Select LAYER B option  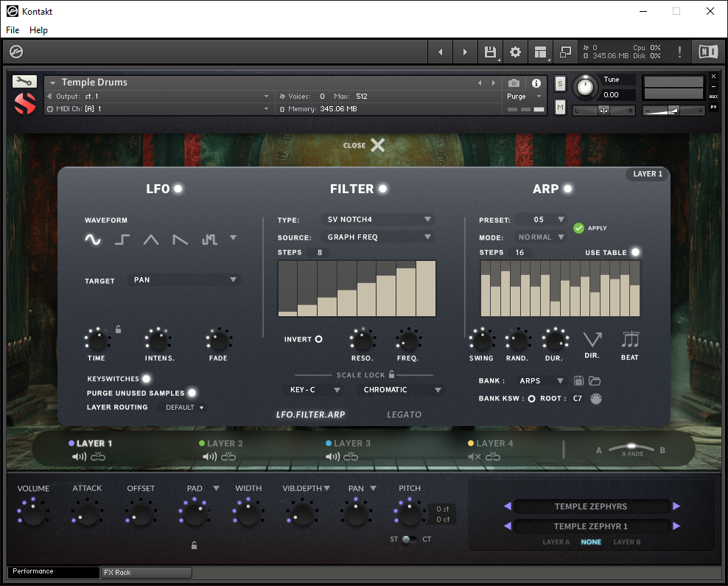pyautogui.click(x=627, y=542)
